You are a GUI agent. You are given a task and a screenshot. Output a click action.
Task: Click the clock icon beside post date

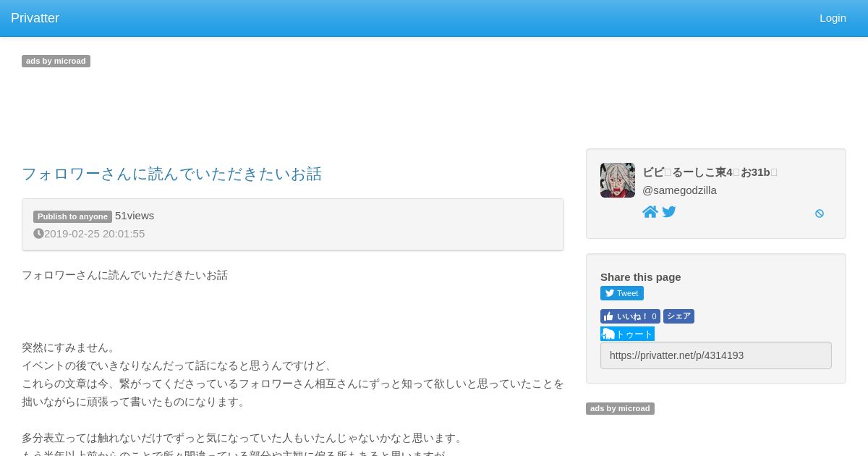pos(38,234)
